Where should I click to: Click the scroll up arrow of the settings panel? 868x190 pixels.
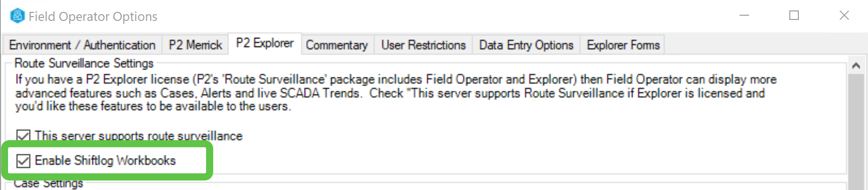point(856,66)
